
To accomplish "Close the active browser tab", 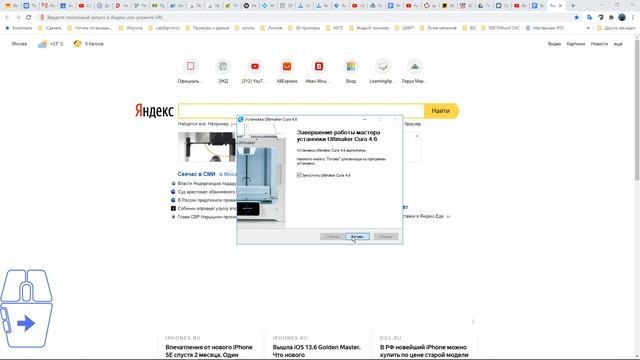I will [x=560, y=6].
